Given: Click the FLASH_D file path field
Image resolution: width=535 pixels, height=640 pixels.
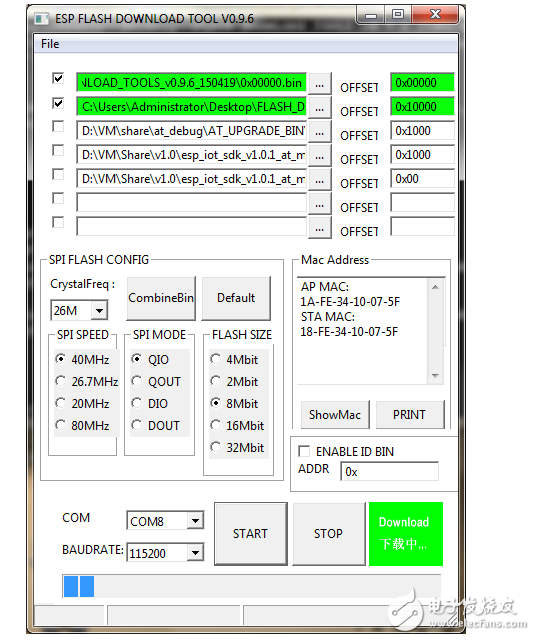Looking at the screenshot, I should tap(191, 107).
